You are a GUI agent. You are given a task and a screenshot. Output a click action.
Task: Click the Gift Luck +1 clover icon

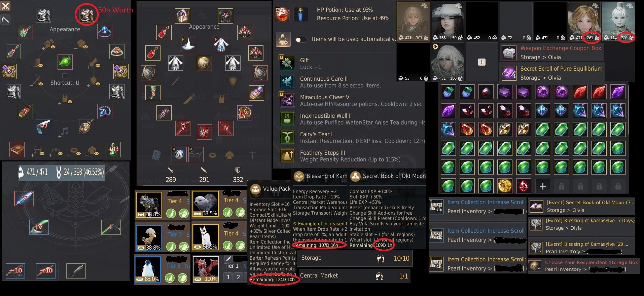tap(287, 63)
